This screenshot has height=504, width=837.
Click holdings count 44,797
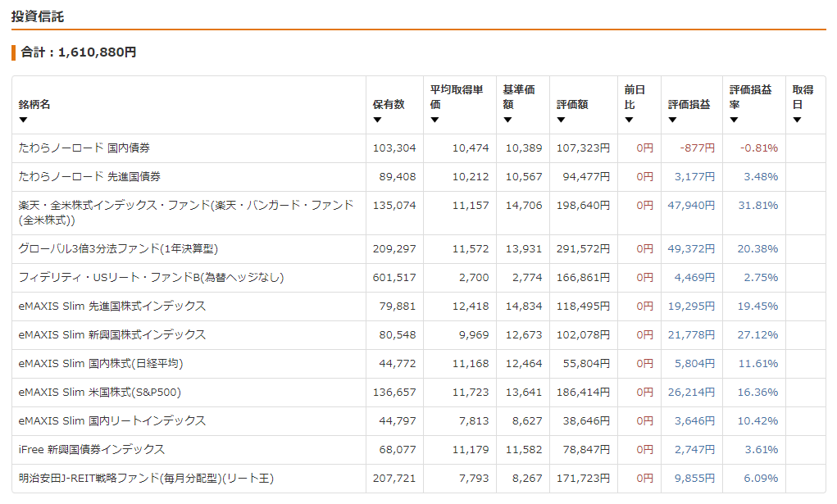pyautogui.click(x=397, y=421)
